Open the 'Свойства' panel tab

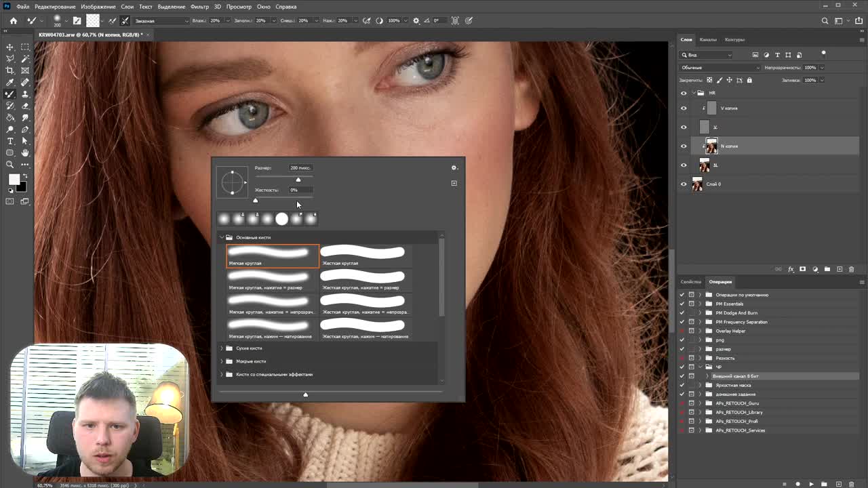690,282
